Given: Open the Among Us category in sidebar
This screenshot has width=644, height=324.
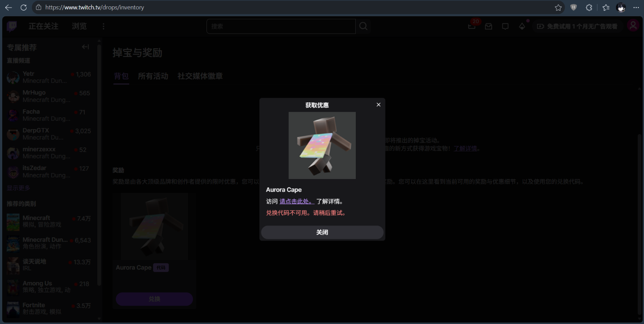Looking at the screenshot, I should click(x=49, y=287).
